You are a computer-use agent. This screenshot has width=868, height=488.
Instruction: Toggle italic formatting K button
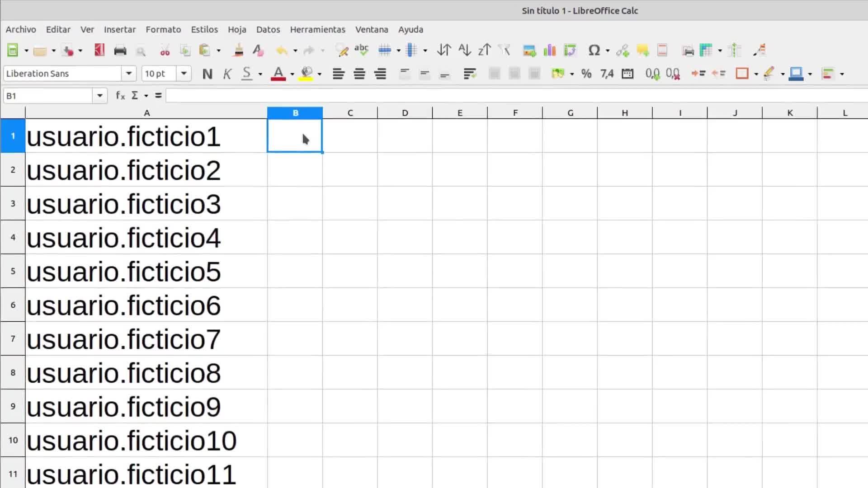pos(227,74)
